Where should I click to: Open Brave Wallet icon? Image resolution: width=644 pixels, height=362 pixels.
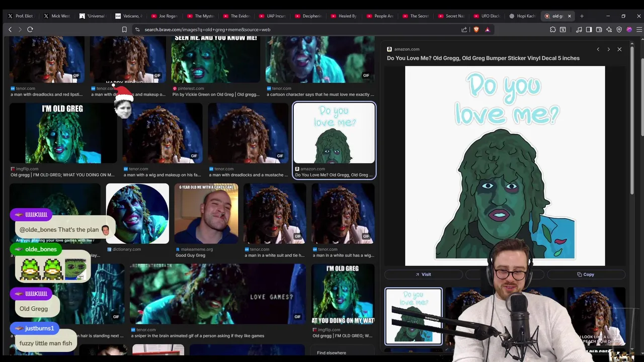(x=599, y=30)
